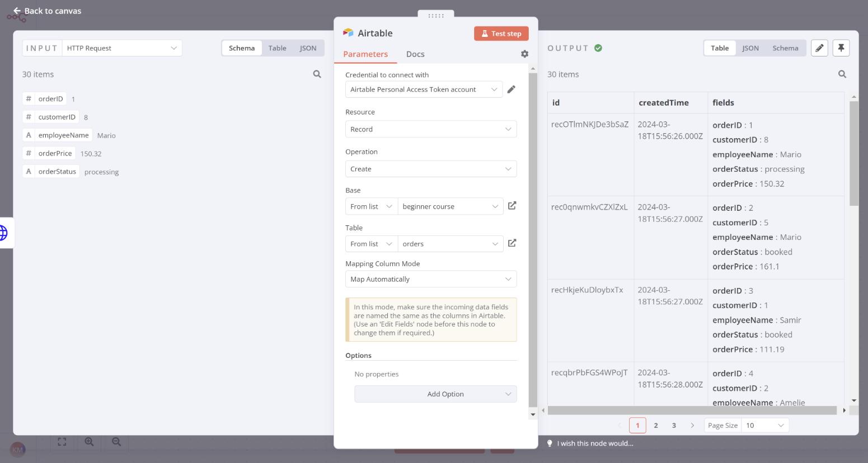
Task: Click the customerID schema field pill
Action: [51, 117]
